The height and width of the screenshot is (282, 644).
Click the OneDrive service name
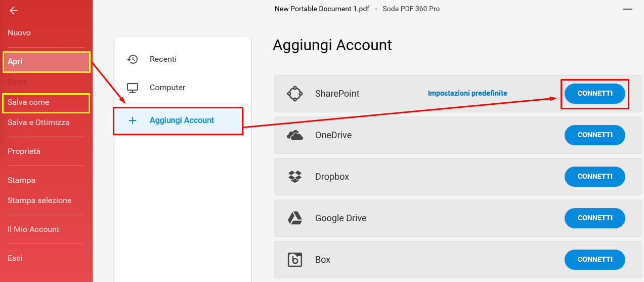[x=333, y=135]
